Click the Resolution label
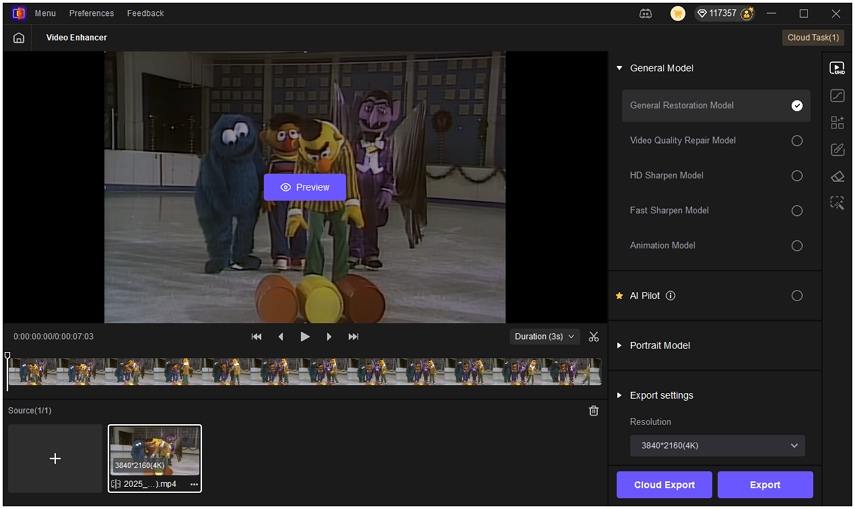855x509 pixels. coord(651,422)
